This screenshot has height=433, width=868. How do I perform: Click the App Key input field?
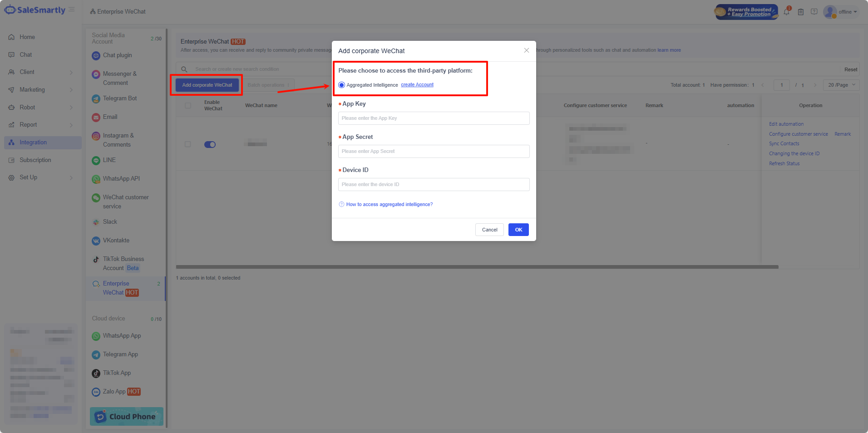pyautogui.click(x=434, y=118)
